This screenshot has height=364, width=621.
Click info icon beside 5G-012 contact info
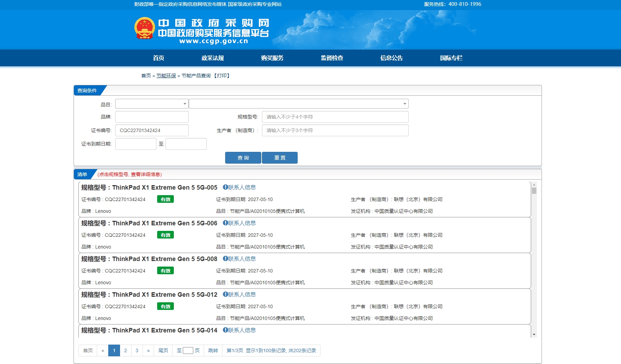tap(225, 294)
